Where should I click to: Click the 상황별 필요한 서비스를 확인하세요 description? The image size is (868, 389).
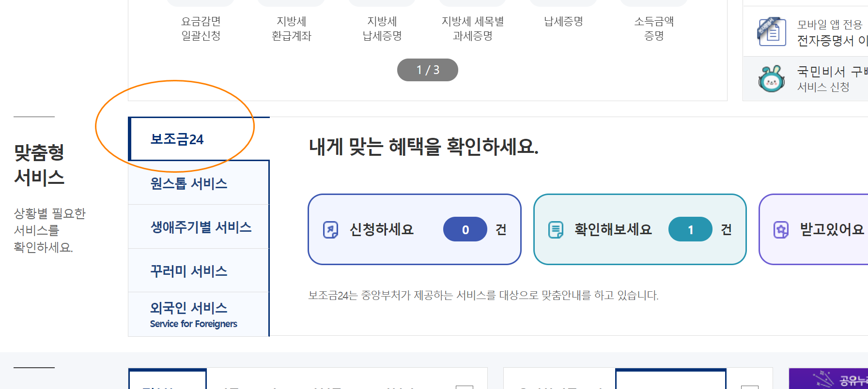(49, 230)
